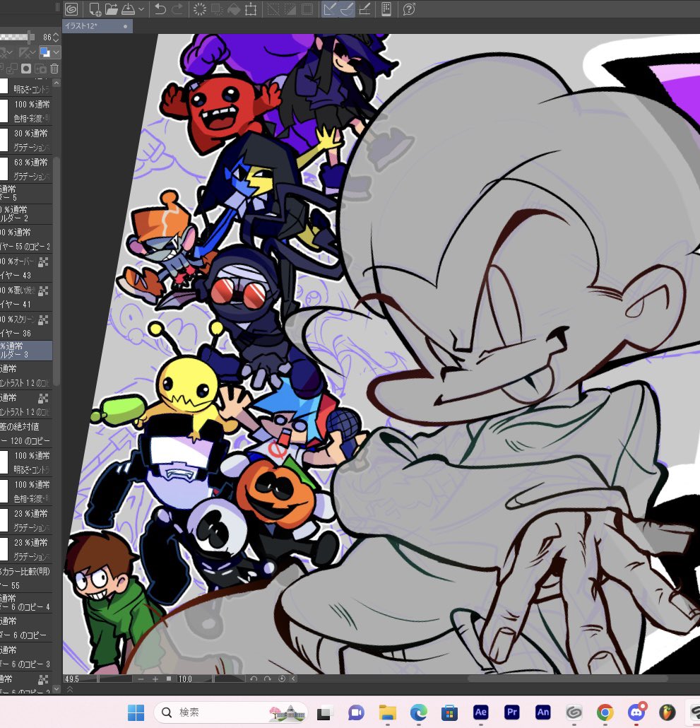Click opacity value stepper showing 86
The width and height of the screenshot is (700, 728).
pyautogui.click(x=56, y=37)
